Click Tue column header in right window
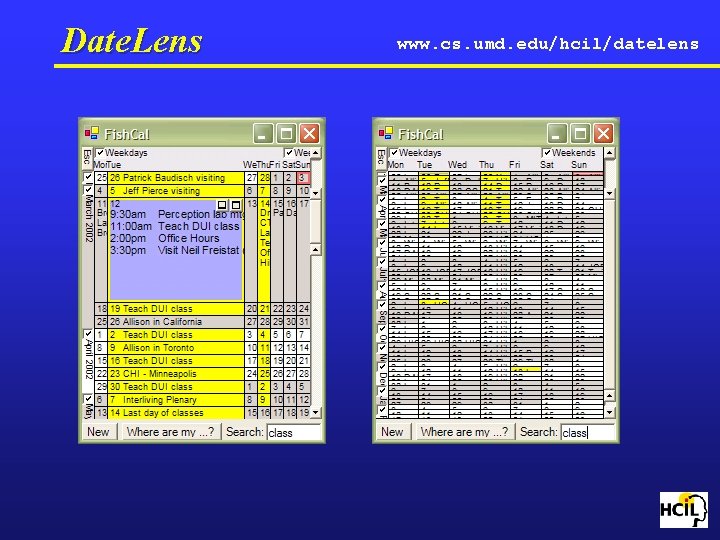This screenshot has height=540, width=720. pos(425,164)
